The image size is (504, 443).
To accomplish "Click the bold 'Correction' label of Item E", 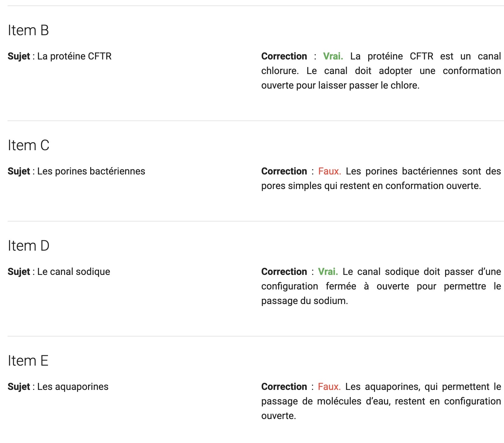I will 284,387.
